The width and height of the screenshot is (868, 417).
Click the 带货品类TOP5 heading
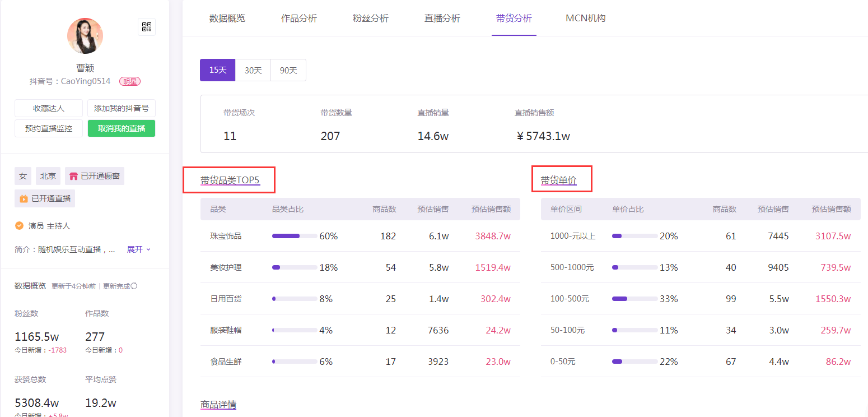230,180
